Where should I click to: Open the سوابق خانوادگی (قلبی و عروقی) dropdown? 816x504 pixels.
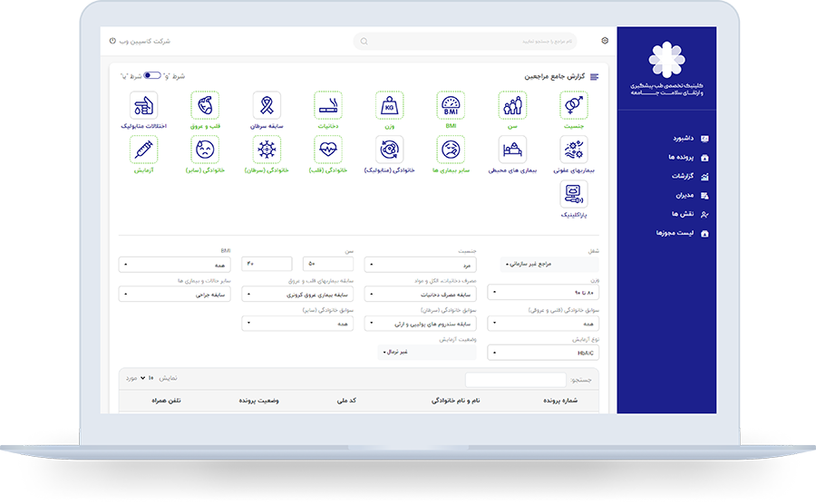(543, 323)
